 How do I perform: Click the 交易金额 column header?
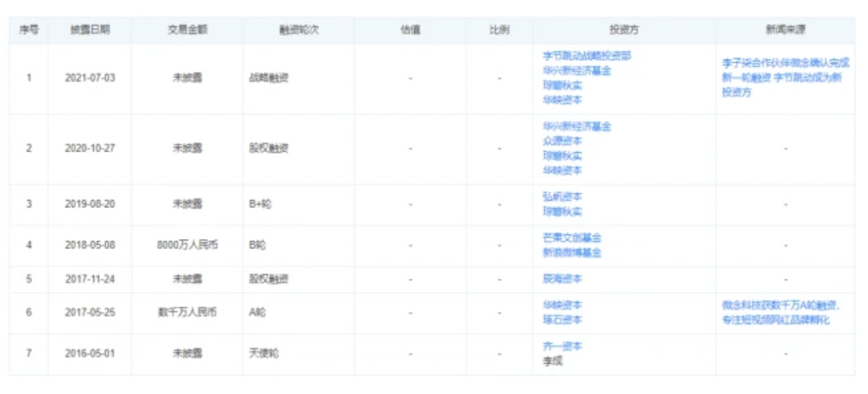click(187, 30)
